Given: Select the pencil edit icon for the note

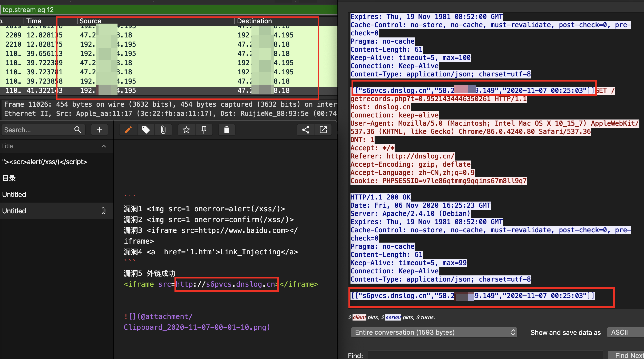Looking at the screenshot, I should (128, 130).
